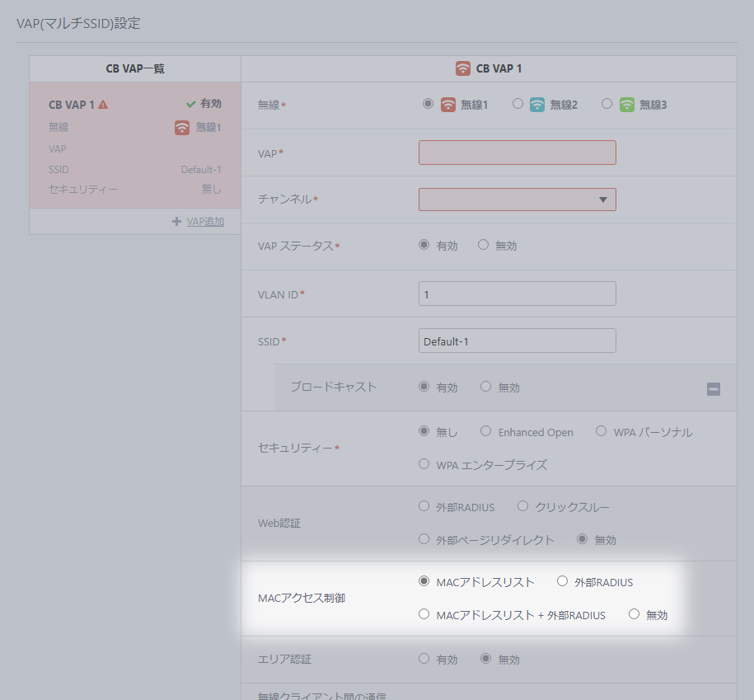Click the VAP name input field
The height and width of the screenshot is (700, 754).
coord(517,153)
